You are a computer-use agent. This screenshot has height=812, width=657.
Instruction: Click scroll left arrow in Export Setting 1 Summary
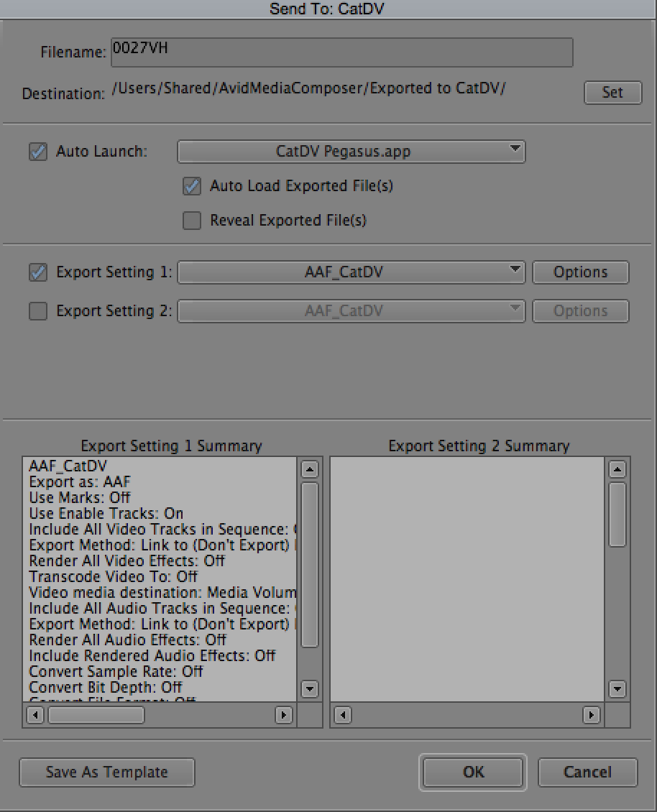coord(35,715)
